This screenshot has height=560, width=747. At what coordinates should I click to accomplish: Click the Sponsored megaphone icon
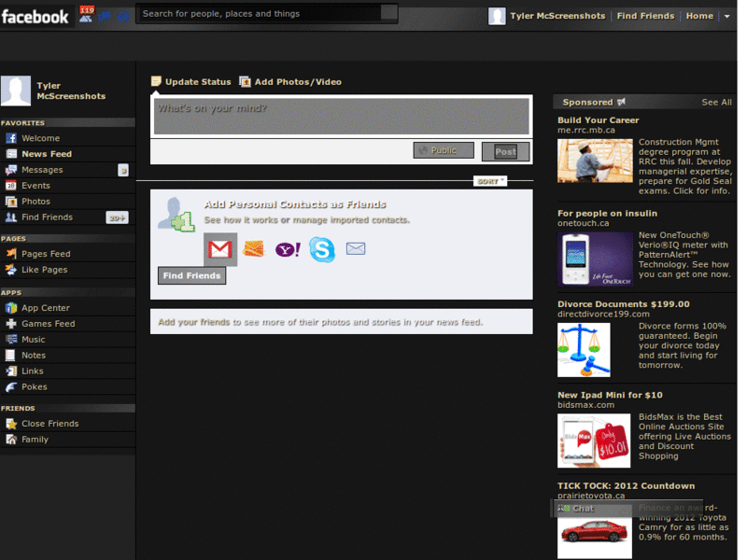(621, 102)
